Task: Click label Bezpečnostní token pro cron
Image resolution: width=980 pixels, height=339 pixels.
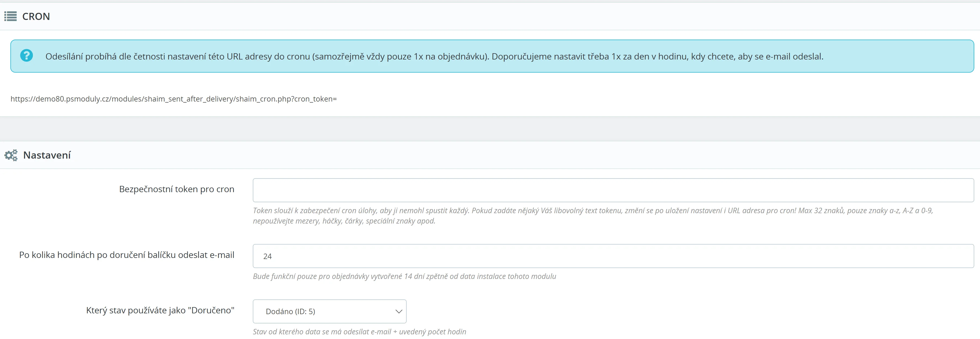Action: tap(177, 189)
